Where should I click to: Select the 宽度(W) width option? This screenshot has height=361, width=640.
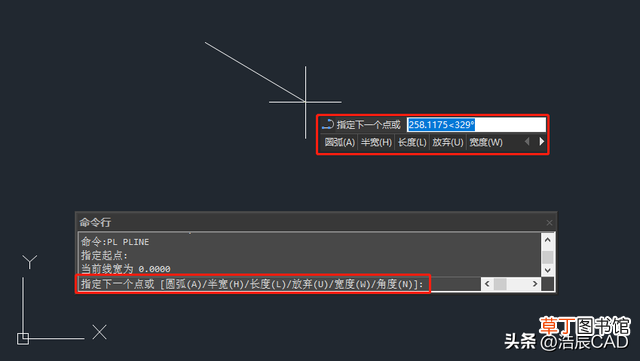pyautogui.click(x=486, y=143)
